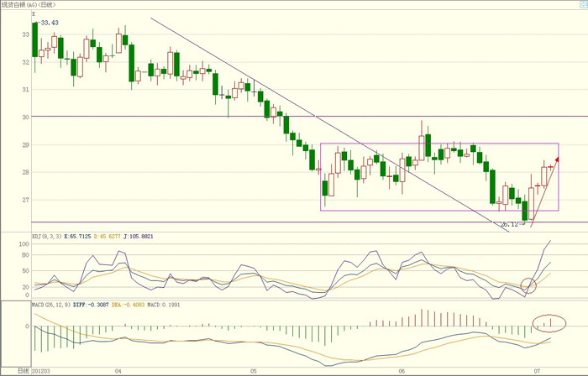
Task: Click the KDJ axis label 20
Action: (25, 287)
